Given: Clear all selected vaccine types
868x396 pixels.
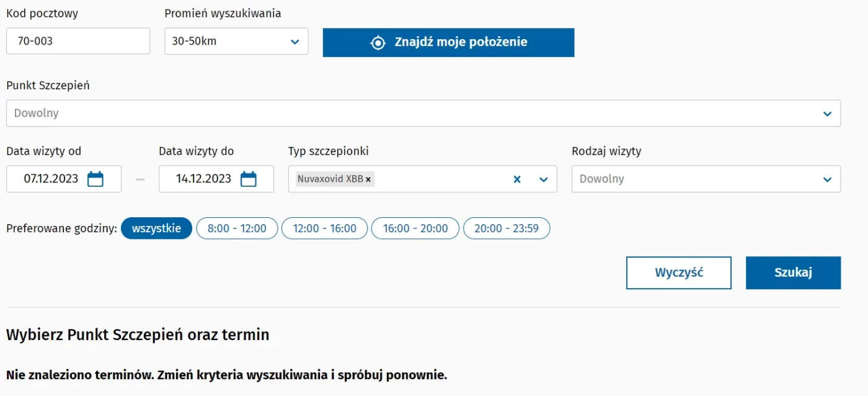Looking at the screenshot, I should tap(517, 179).
